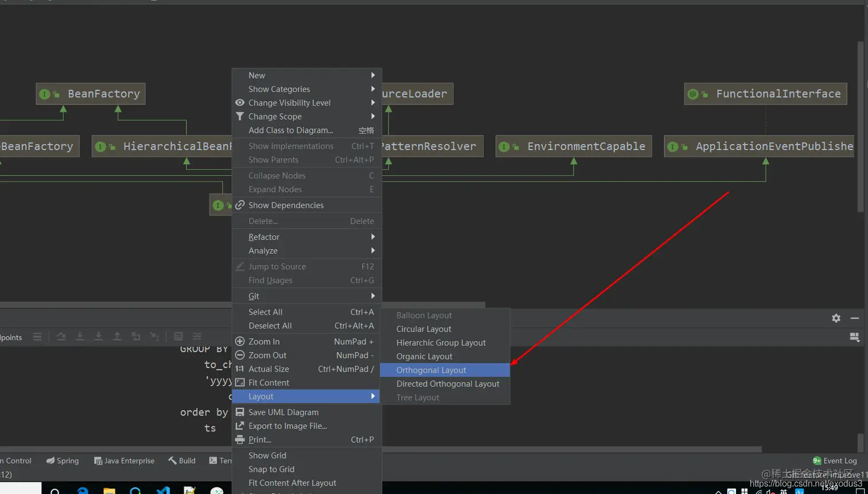Click the Drop Frame icon

[136, 337]
